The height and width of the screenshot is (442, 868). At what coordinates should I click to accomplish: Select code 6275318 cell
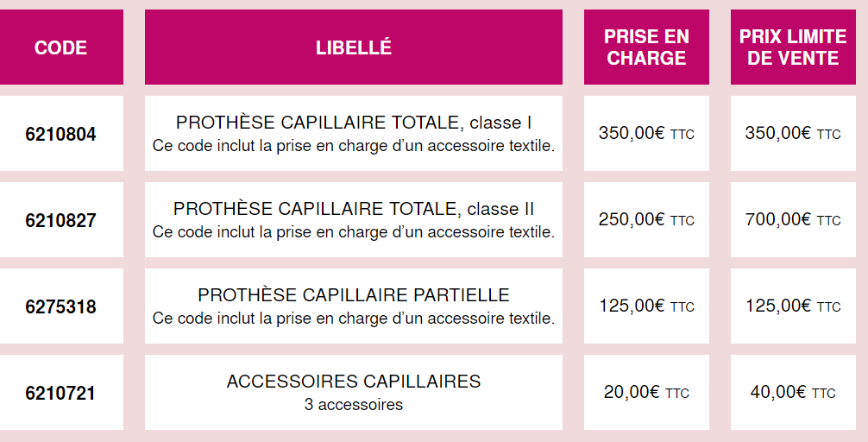pyautogui.click(x=61, y=306)
